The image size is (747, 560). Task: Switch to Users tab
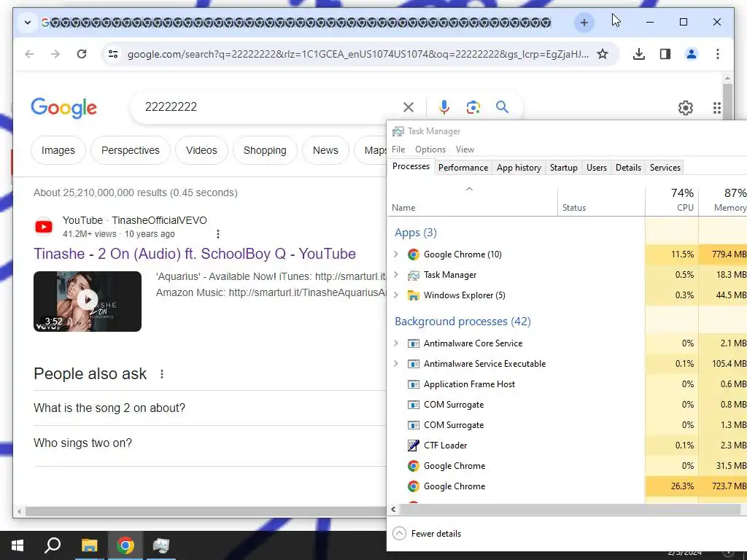click(597, 168)
